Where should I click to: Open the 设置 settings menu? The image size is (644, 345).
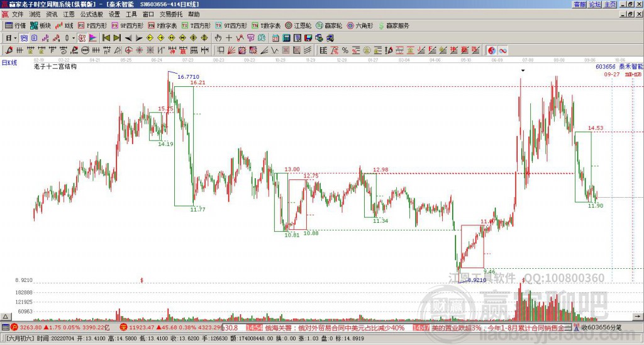point(114,14)
